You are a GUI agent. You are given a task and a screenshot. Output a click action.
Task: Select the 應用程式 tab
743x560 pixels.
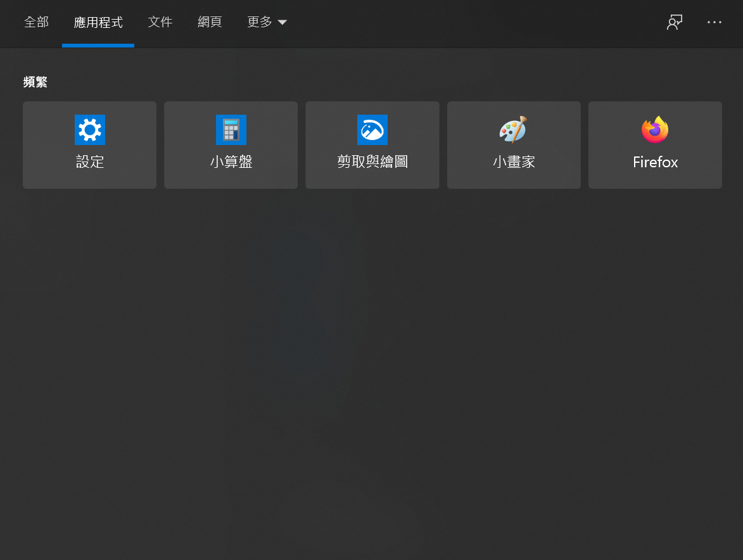[98, 23]
